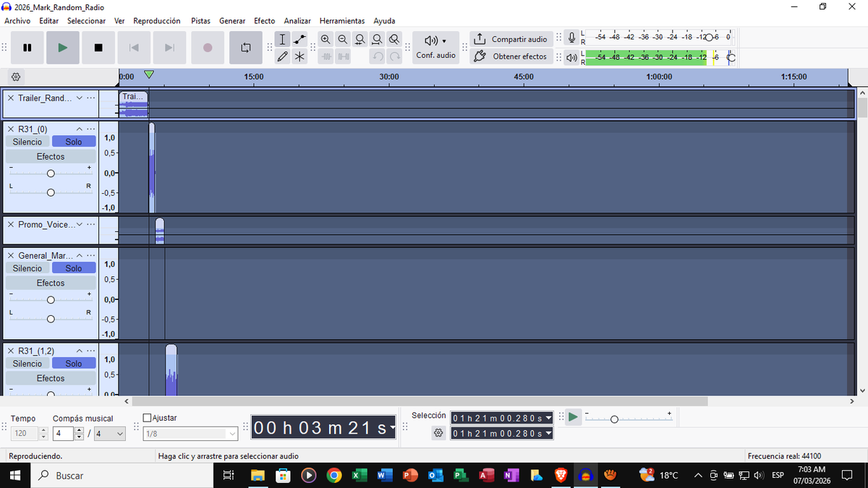Image resolution: width=868 pixels, height=488 pixels.
Task: Open timeline options gear icon
Action: tap(17, 76)
